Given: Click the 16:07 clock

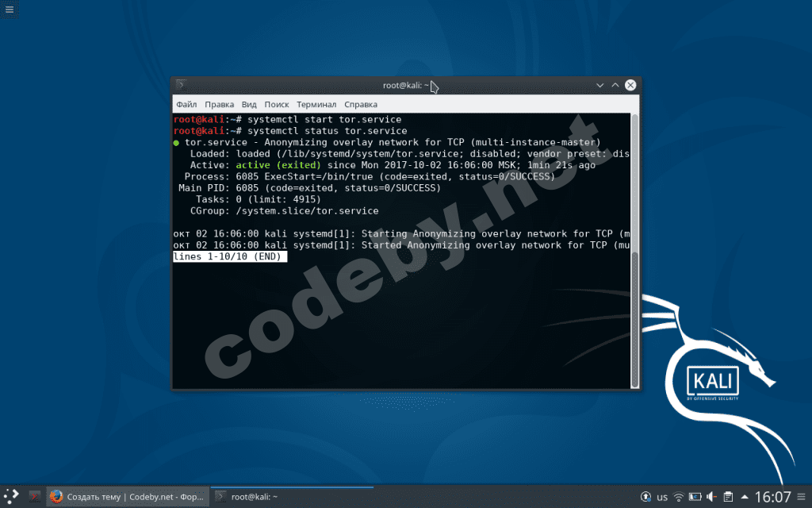Looking at the screenshot, I should [x=772, y=497].
